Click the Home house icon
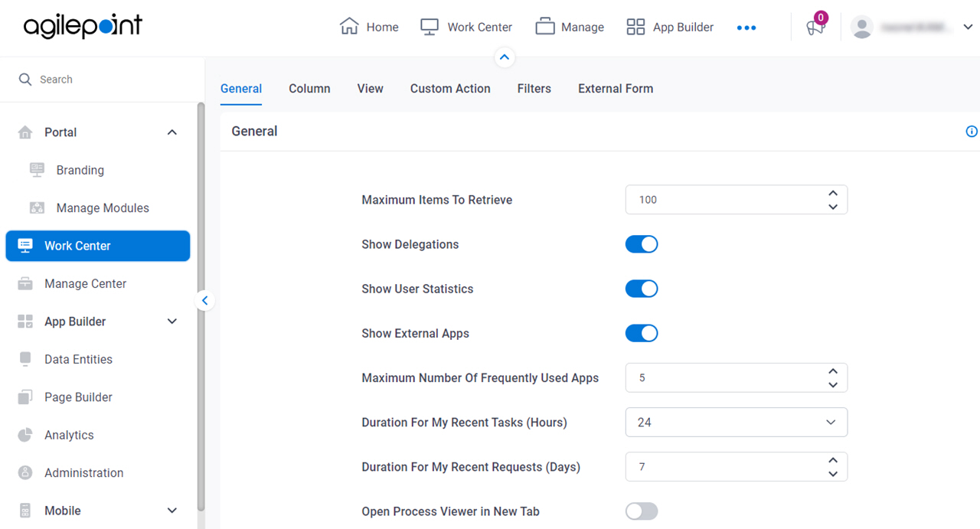Viewport: 980px width, 529px height. [x=349, y=27]
